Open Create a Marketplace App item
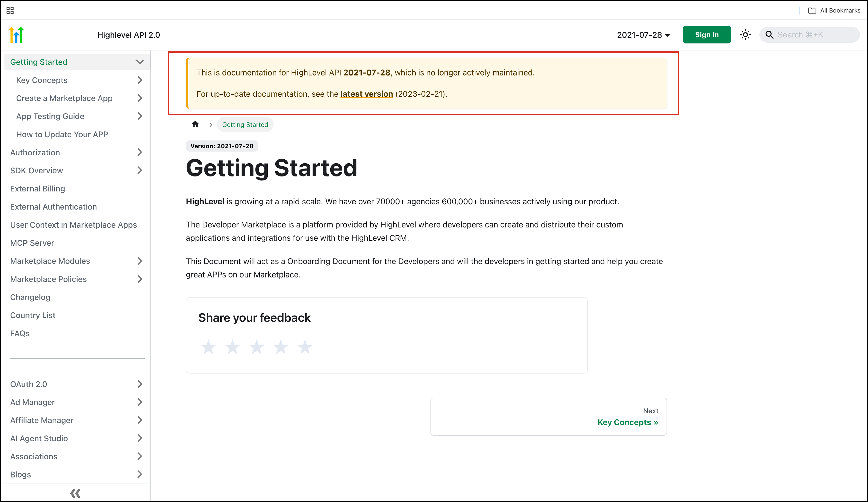Image resolution: width=868 pixels, height=502 pixels. point(64,98)
